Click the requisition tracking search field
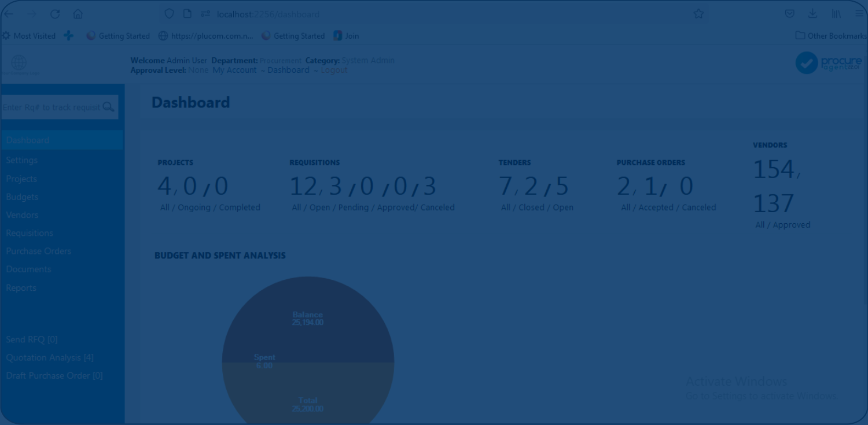This screenshot has width=868, height=425. [x=51, y=107]
